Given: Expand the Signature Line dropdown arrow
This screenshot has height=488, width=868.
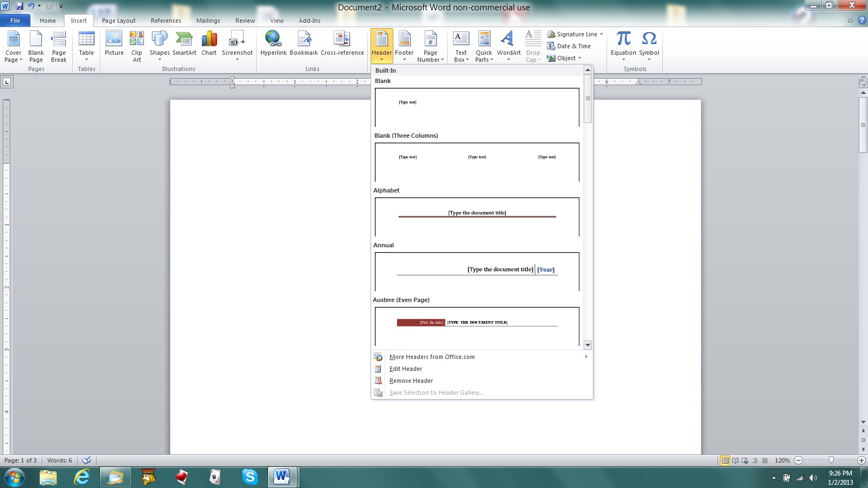Looking at the screenshot, I should click(x=601, y=34).
